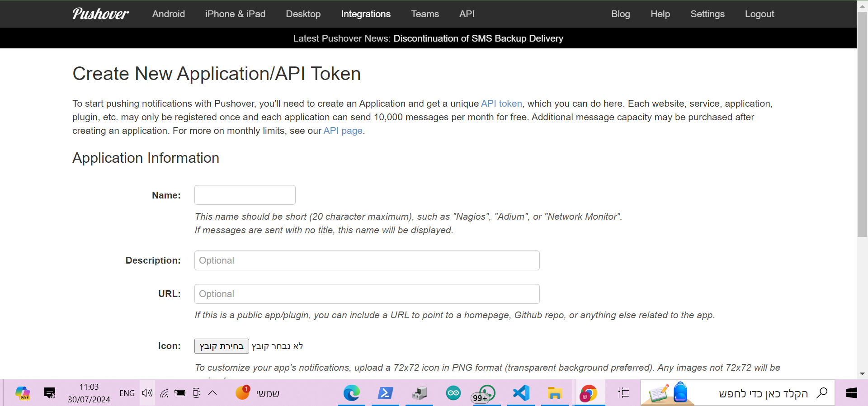This screenshot has height=406, width=868.
Task: Open PowerShell from taskbar
Action: 385,393
